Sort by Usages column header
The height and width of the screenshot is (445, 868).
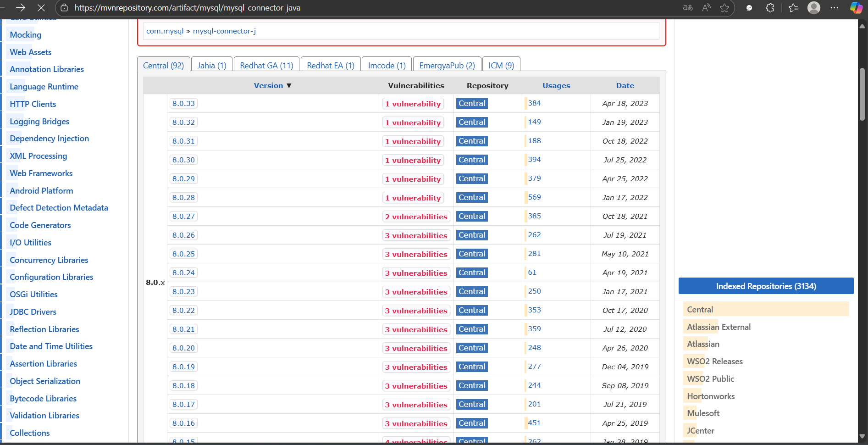tap(556, 85)
